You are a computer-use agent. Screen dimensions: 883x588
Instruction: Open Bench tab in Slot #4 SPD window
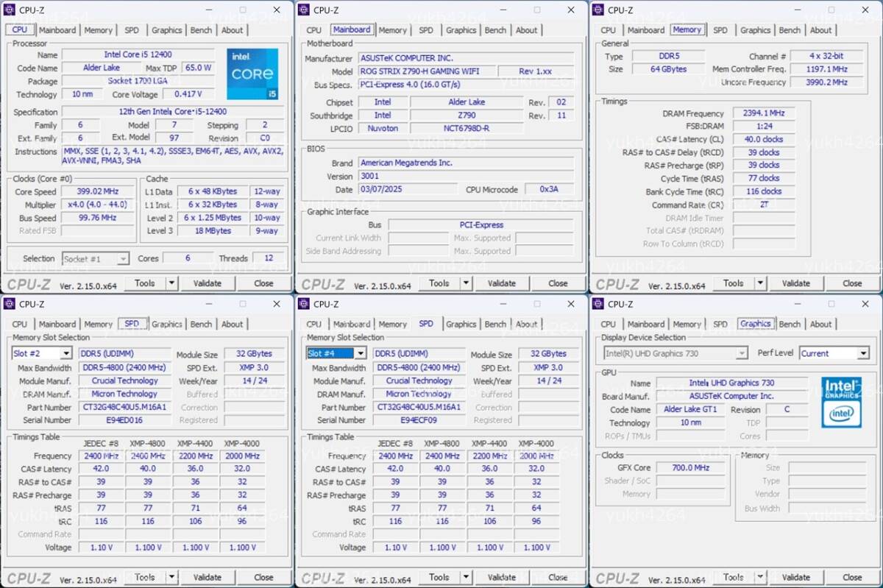pyautogui.click(x=495, y=325)
